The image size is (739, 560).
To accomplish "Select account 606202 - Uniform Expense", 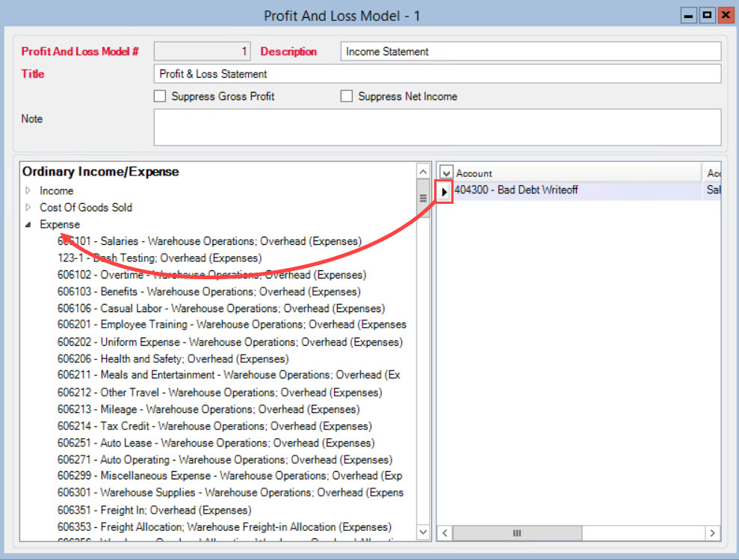I will pyautogui.click(x=230, y=342).
